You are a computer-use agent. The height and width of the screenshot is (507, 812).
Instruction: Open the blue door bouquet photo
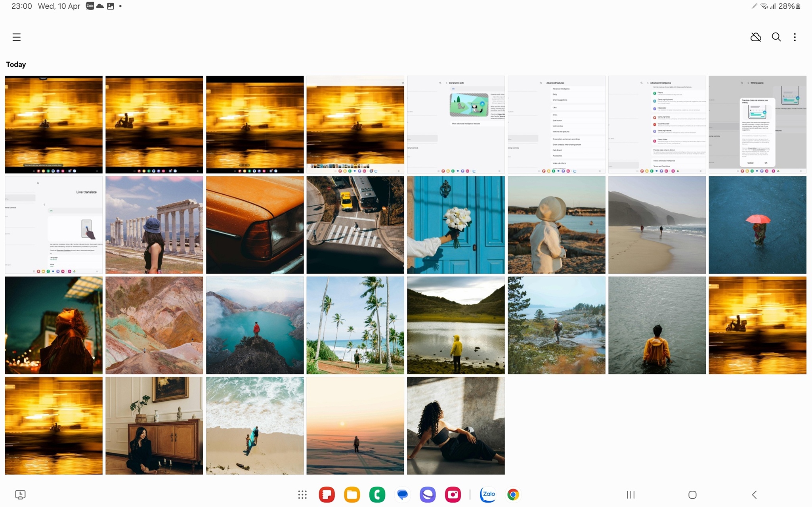pyautogui.click(x=456, y=225)
